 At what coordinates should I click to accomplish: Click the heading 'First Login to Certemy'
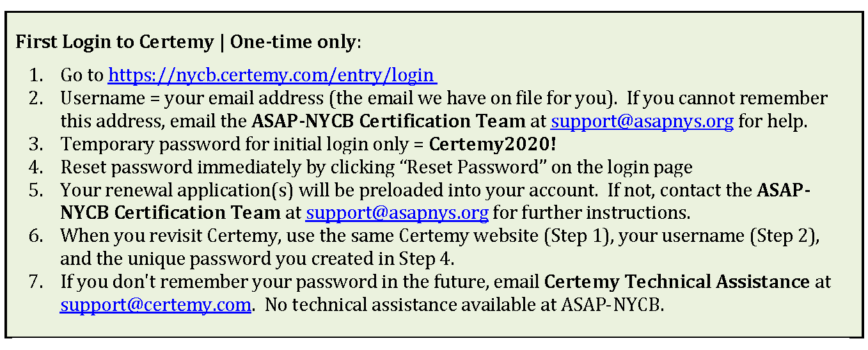tap(114, 43)
